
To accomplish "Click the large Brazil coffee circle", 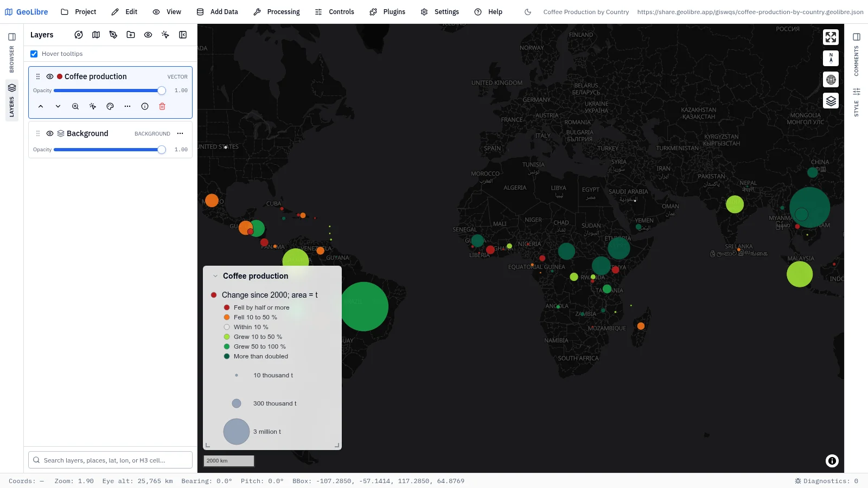I will point(364,306).
